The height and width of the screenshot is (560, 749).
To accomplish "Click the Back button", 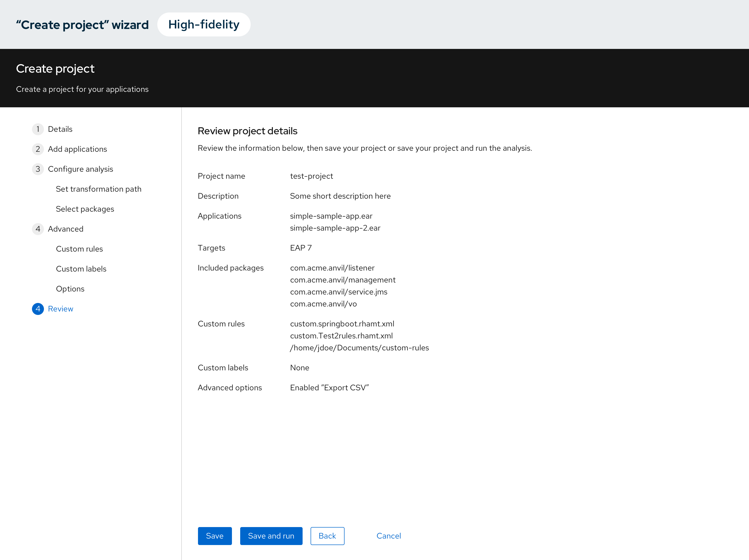I will pos(327,536).
